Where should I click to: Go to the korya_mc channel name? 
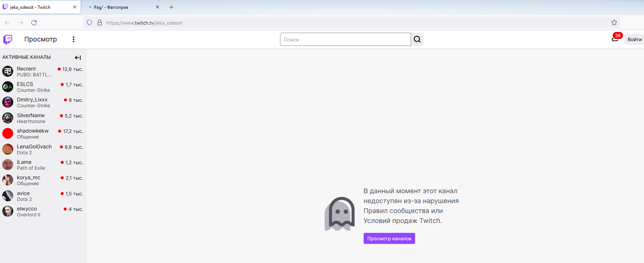[x=29, y=177]
